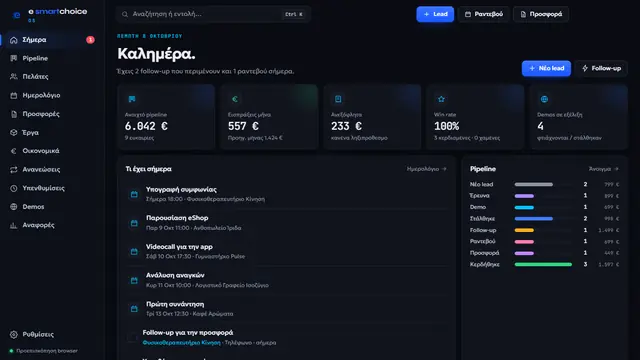Viewport: 640px width, 360px height.
Task: Open the Videocall για την app entry
Action: (x=287, y=251)
